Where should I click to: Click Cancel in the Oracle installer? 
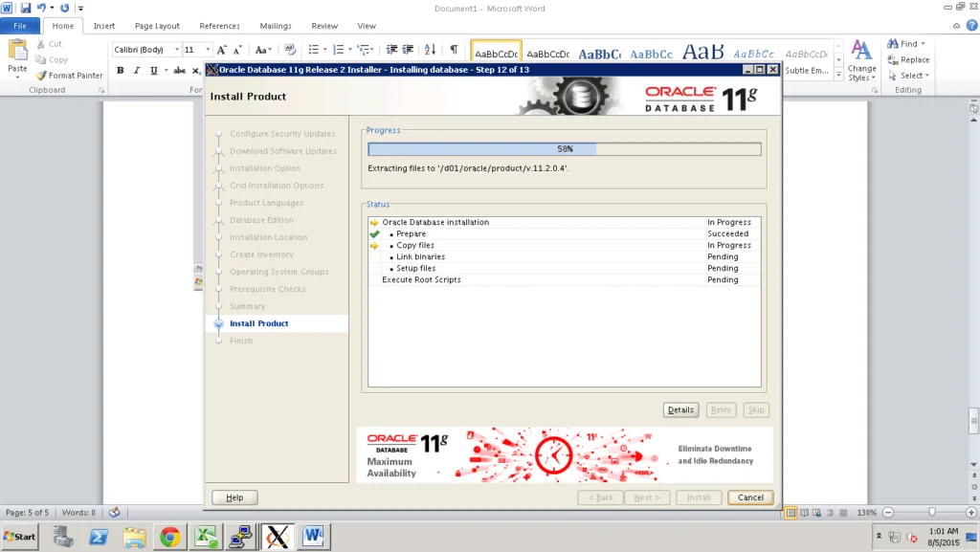750,497
